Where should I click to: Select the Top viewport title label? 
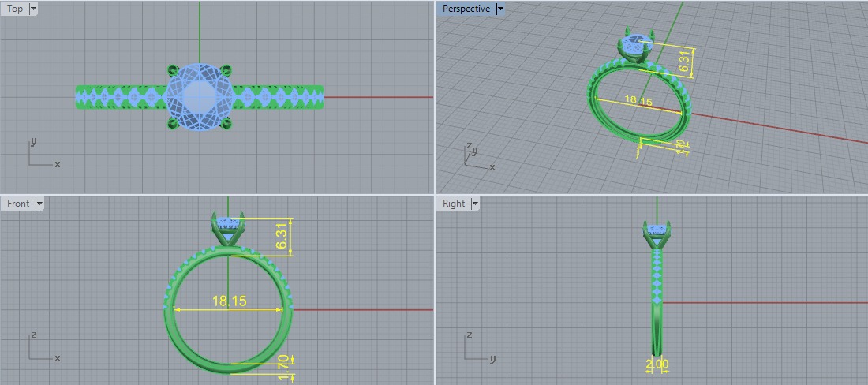[x=15, y=9]
